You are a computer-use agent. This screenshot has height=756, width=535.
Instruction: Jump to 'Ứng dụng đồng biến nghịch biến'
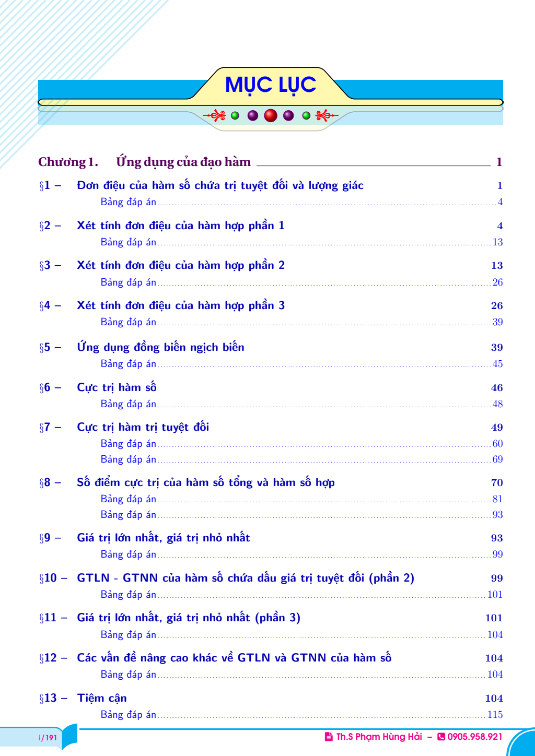[x=160, y=347]
